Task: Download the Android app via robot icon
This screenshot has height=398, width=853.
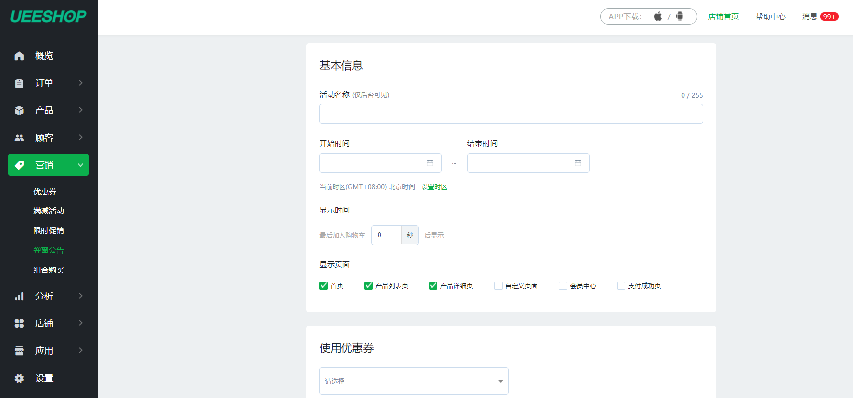Action: (679, 16)
